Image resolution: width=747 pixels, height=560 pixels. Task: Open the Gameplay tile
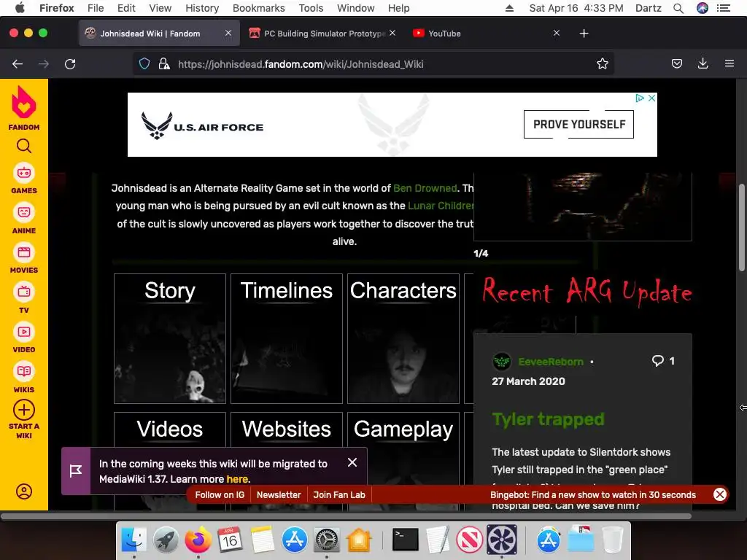point(403,448)
